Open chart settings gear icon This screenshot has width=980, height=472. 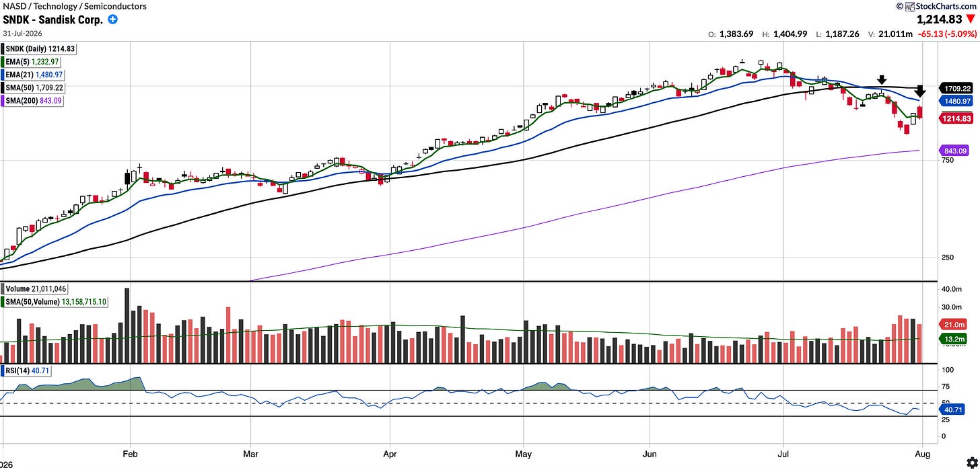tap(971, 463)
